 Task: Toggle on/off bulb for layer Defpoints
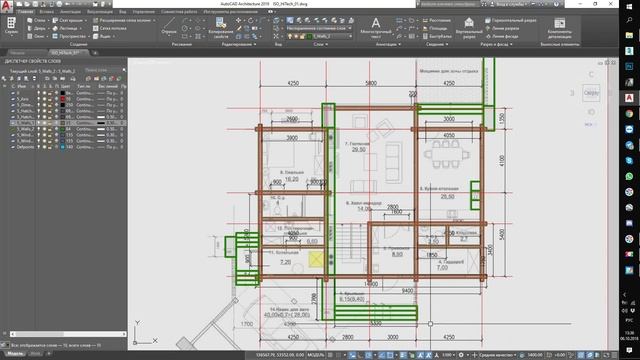[39, 147]
